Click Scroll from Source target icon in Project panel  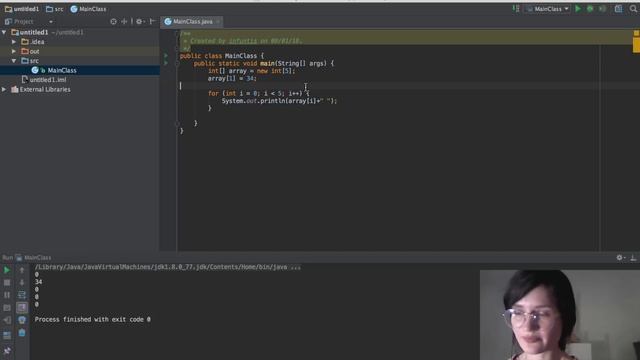[x=113, y=21]
